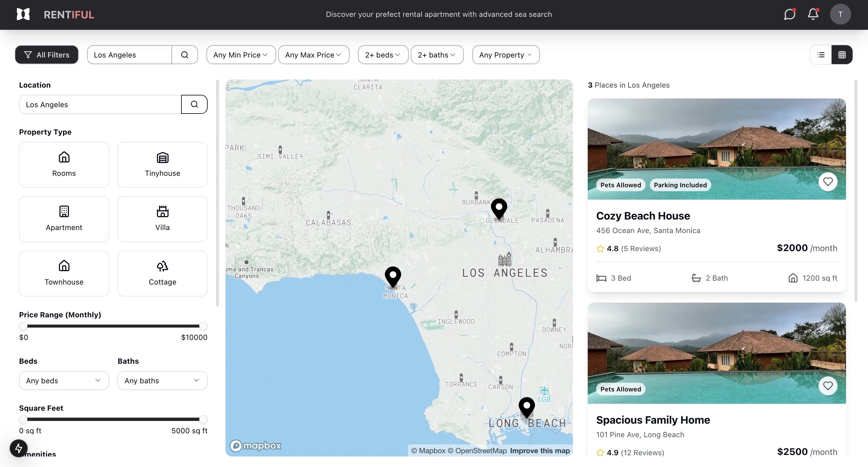868x467 pixels.
Task: Click the Glendale map marker
Action: 499,209
